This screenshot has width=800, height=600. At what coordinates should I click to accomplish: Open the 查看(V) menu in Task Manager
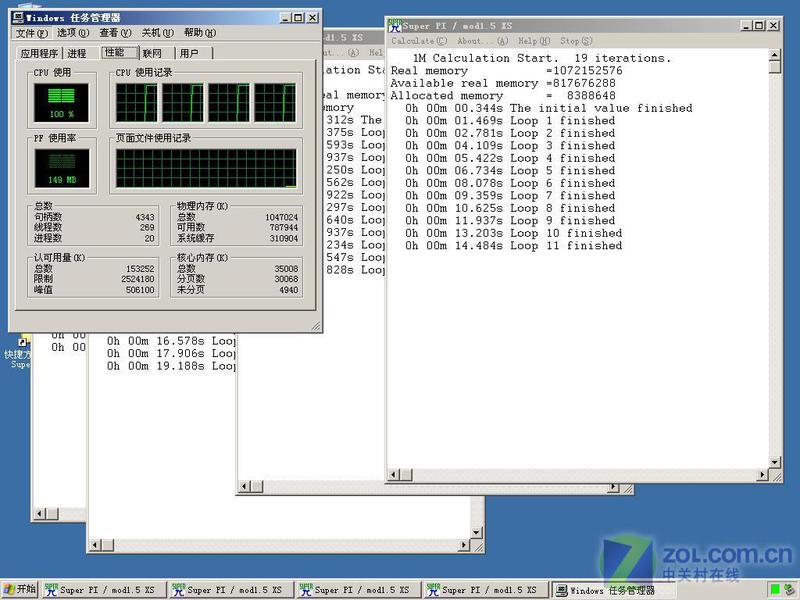pos(115,33)
